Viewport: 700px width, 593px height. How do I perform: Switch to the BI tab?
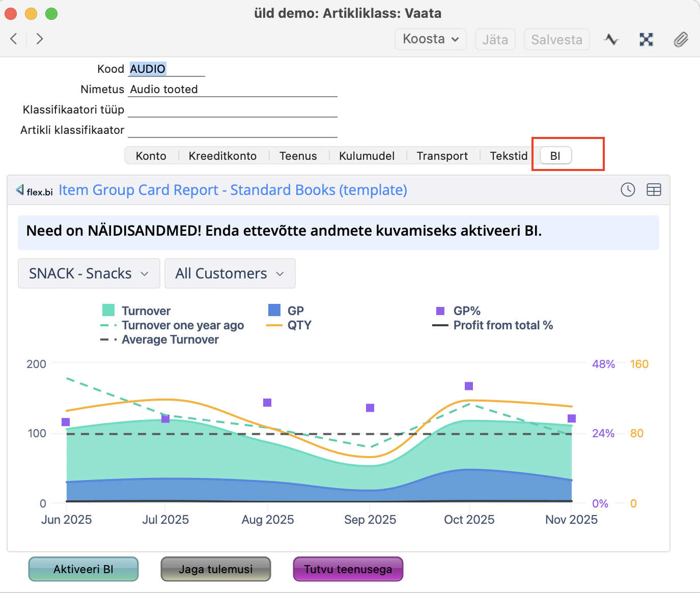point(555,156)
